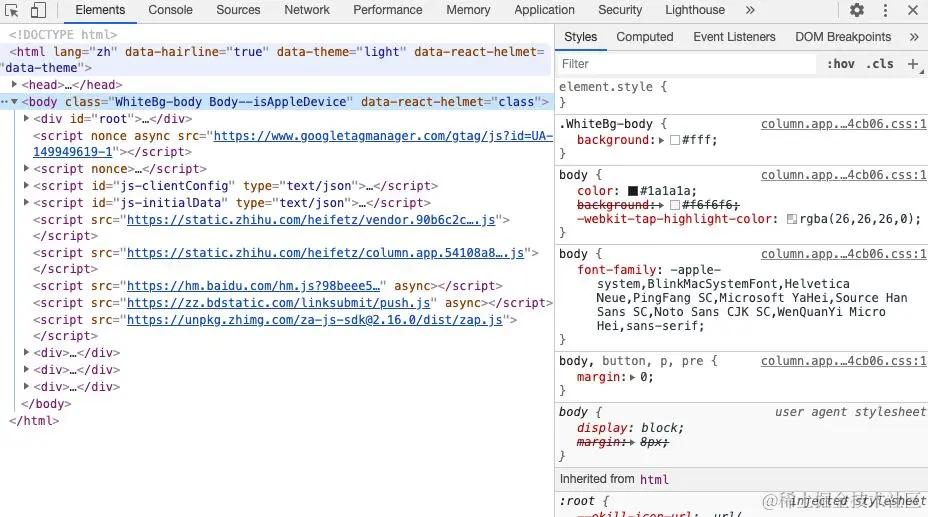Activate the inspect element picker icon
928x517 pixels.
tap(12, 10)
